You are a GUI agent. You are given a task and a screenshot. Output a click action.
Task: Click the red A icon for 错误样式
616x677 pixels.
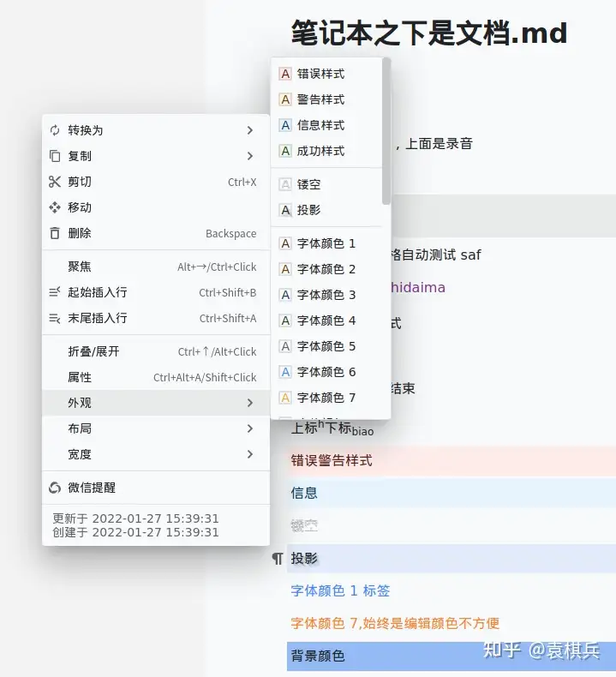point(285,74)
